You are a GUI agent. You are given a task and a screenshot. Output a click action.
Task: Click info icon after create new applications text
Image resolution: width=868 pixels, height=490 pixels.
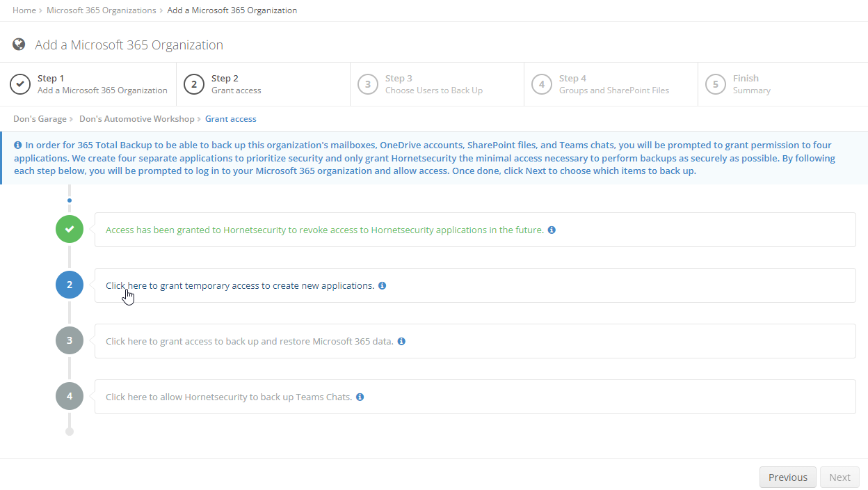click(x=382, y=285)
